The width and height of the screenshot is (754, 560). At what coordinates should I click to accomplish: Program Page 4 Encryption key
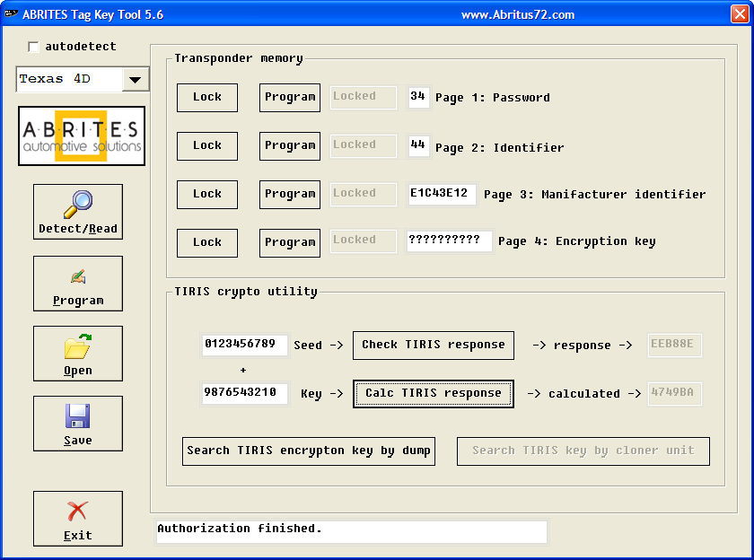pos(290,242)
